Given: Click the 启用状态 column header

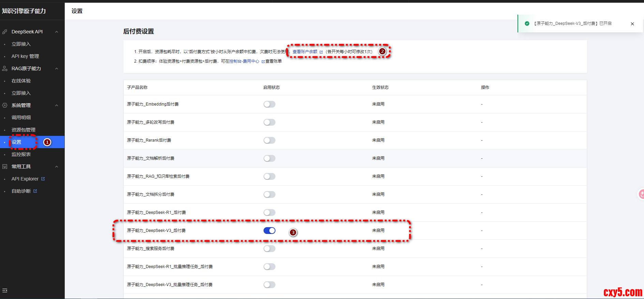Looking at the screenshot, I should [271, 88].
